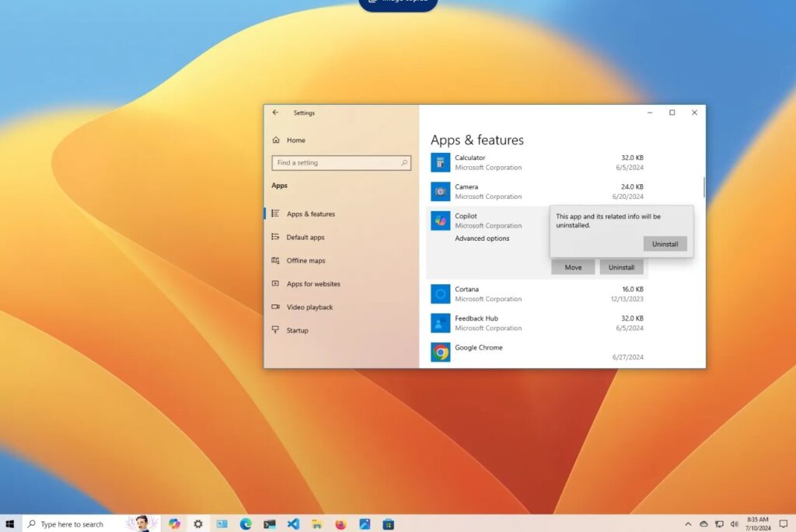
Task: Launch Firefox from the taskbar
Action: (x=340, y=524)
